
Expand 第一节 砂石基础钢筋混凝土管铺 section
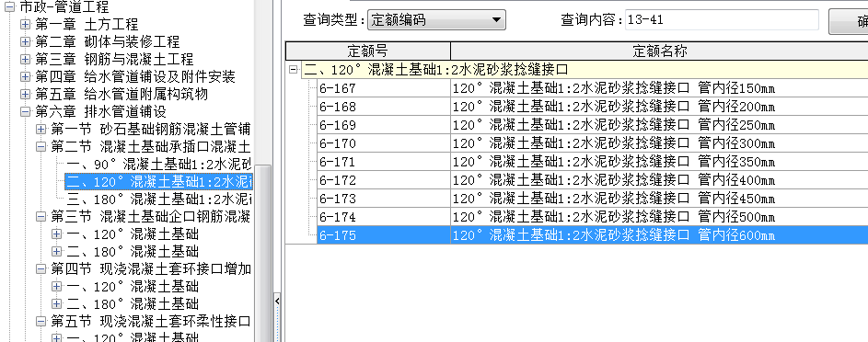point(41,130)
